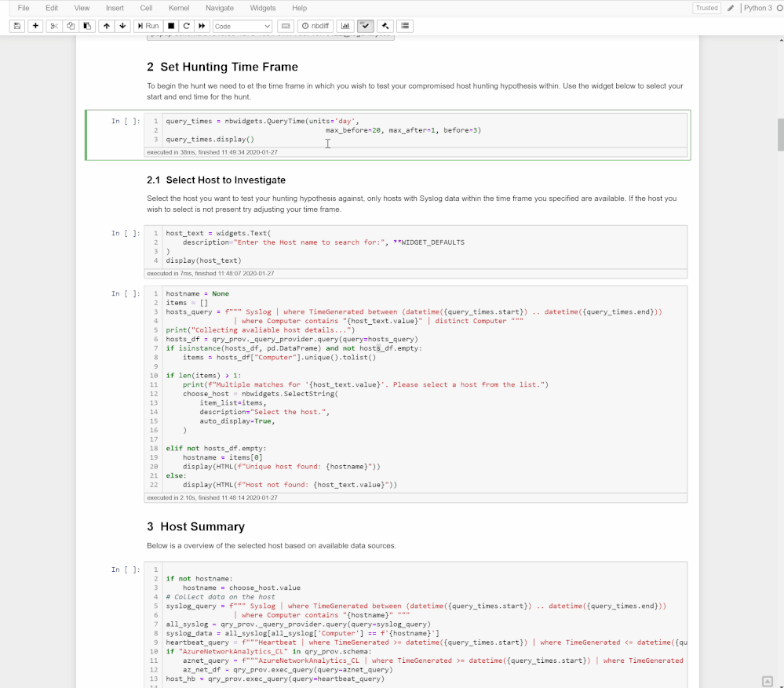Viewport: 784px width, 688px height.
Task: Open the File menu
Action: coord(24,8)
